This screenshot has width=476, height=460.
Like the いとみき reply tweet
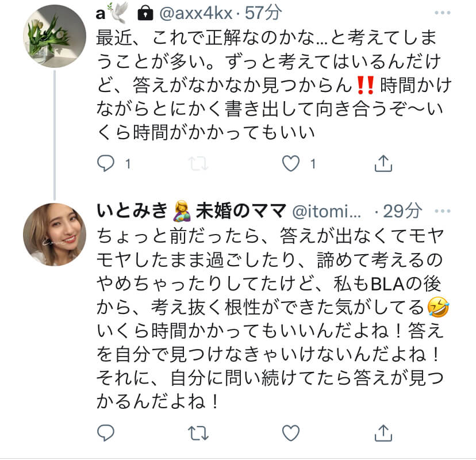pyautogui.click(x=291, y=432)
